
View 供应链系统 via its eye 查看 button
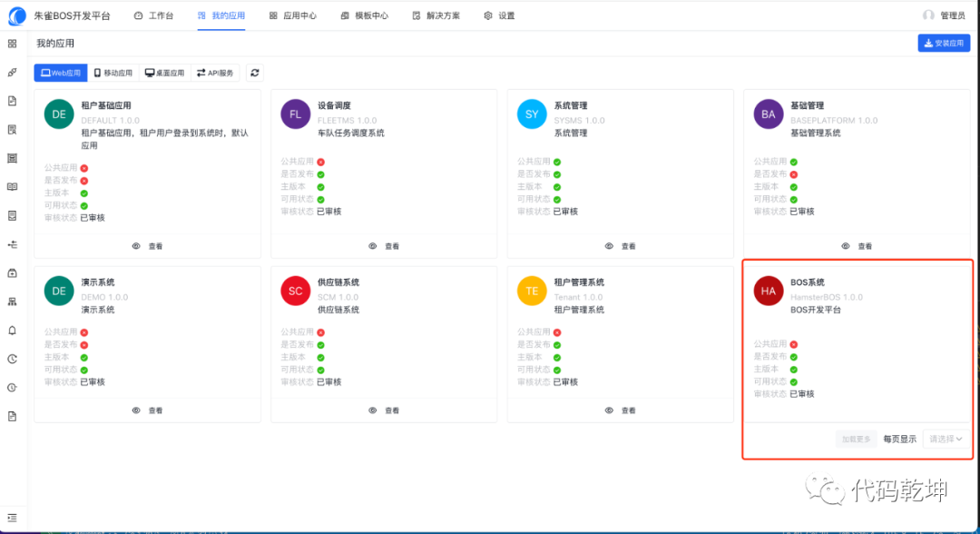tap(384, 410)
